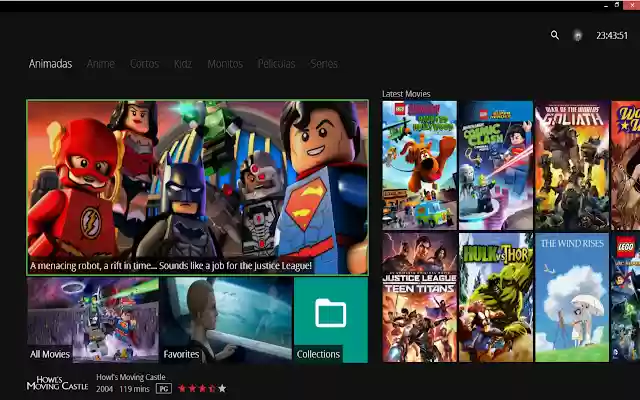Select the Animadas tab
Viewport: 640px width, 400px height.
pyautogui.click(x=51, y=64)
